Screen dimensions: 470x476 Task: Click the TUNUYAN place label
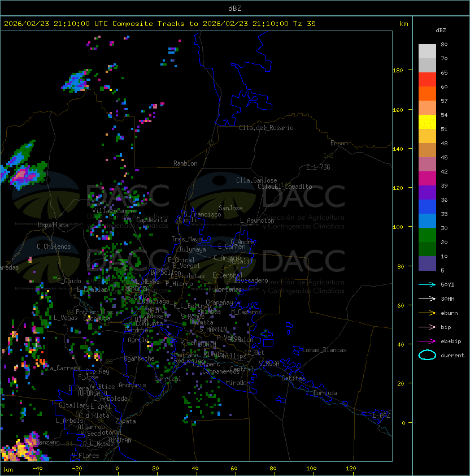tap(120, 440)
